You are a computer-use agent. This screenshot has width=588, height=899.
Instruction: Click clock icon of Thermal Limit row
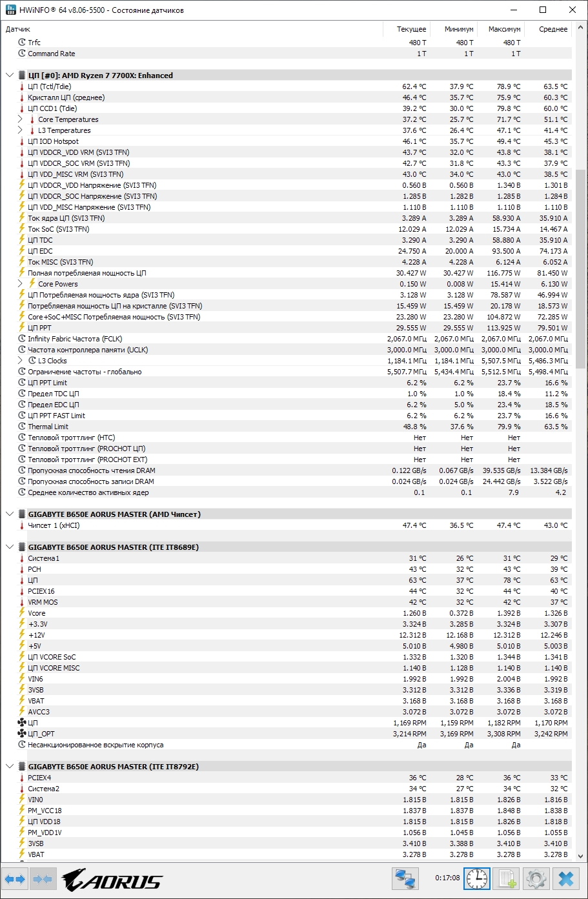coord(22,427)
